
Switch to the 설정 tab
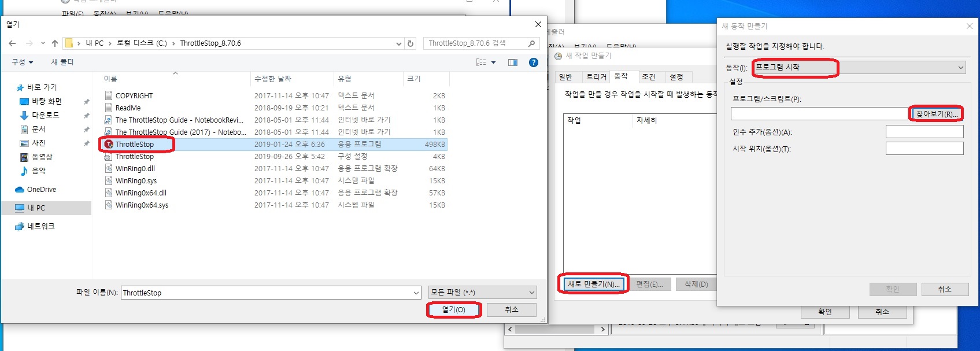[676, 77]
